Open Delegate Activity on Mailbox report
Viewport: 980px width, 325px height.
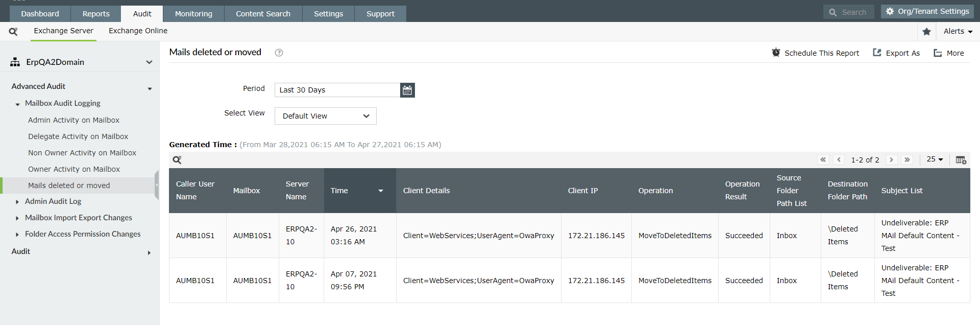tap(78, 136)
